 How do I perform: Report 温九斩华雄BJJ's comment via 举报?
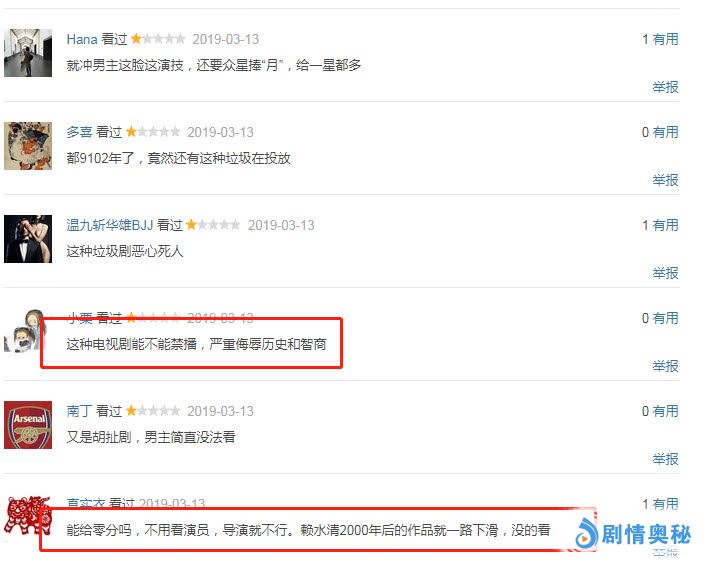pos(665,273)
